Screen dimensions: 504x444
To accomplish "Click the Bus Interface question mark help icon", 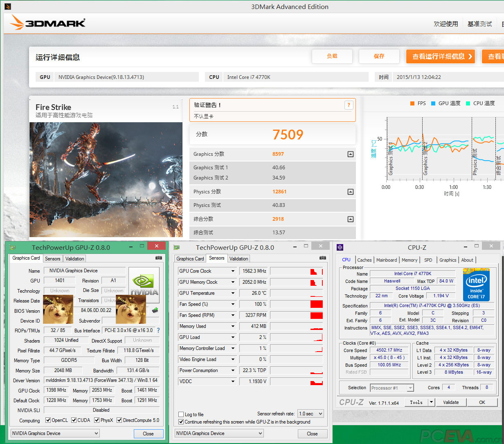I will pyautogui.click(x=159, y=330).
